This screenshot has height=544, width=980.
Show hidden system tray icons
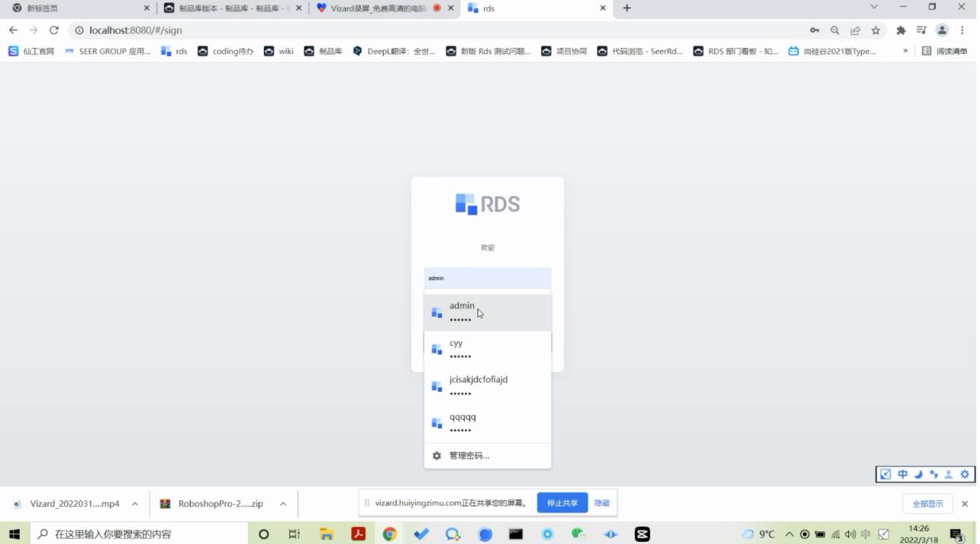pos(789,534)
